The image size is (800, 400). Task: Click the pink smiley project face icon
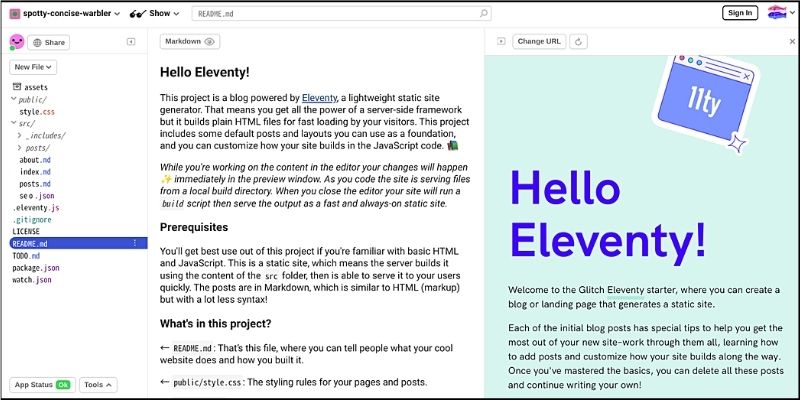pyautogui.click(x=17, y=42)
